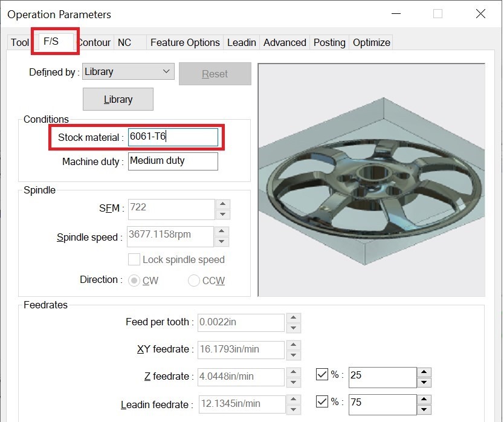Decrease Feed per tooth value

pyautogui.click(x=293, y=328)
